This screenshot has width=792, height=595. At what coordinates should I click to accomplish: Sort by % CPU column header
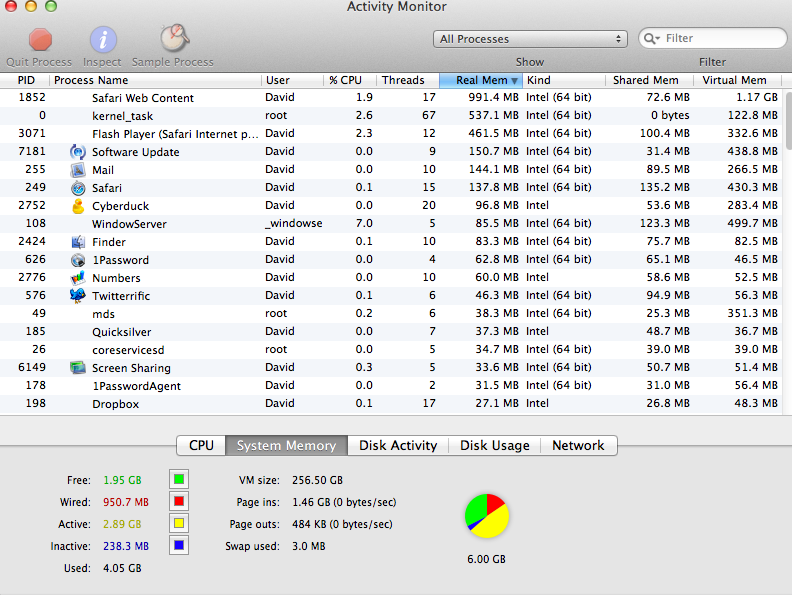[350, 80]
